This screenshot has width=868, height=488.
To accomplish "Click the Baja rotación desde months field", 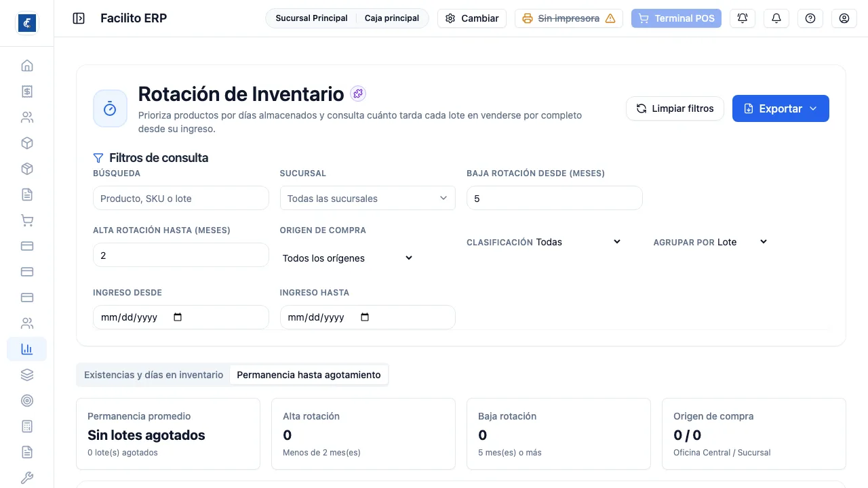I will [x=554, y=199].
